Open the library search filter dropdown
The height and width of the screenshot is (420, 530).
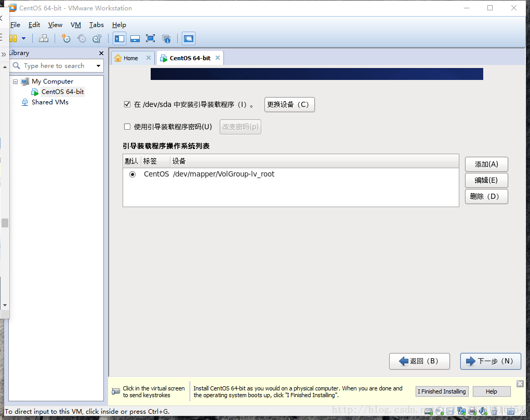(x=98, y=66)
